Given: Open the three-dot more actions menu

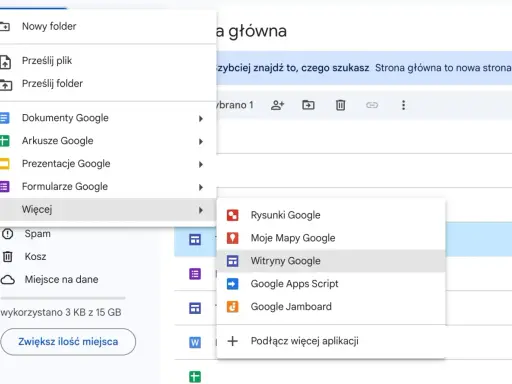Looking at the screenshot, I should (x=403, y=105).
